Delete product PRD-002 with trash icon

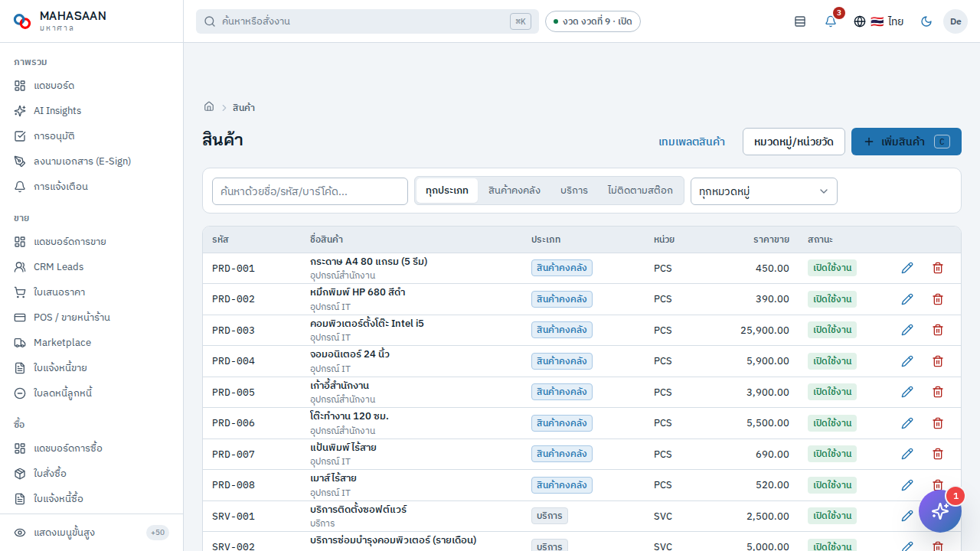click(938, 299)
